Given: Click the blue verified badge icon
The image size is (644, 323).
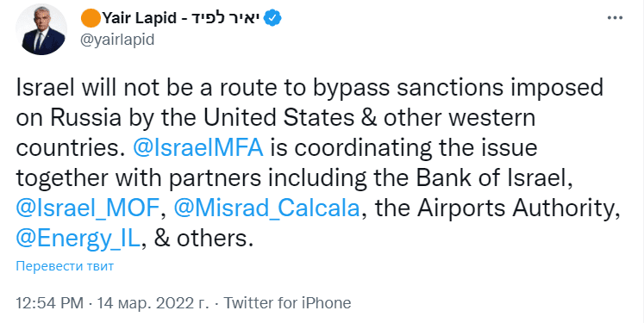Looking at the screenshot, I should pyautogui.click(x=272, y=18).
